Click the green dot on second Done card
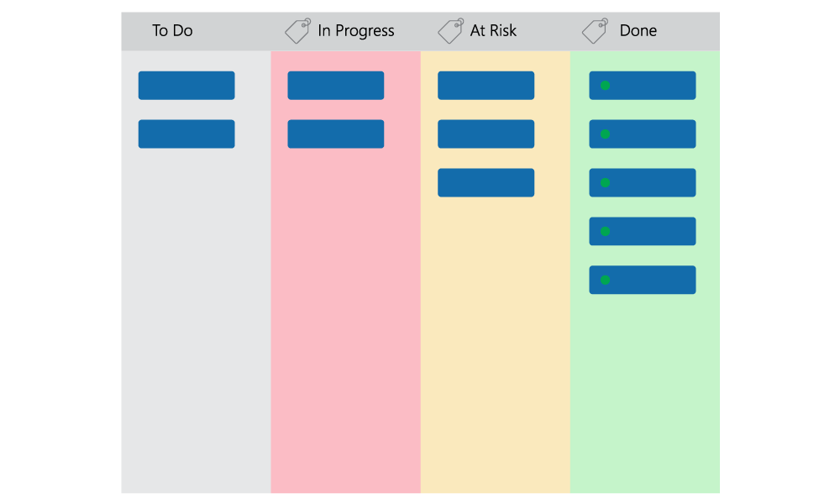Image resolution: width=840 pixels, height=504 pixels. tap(606, 134)
